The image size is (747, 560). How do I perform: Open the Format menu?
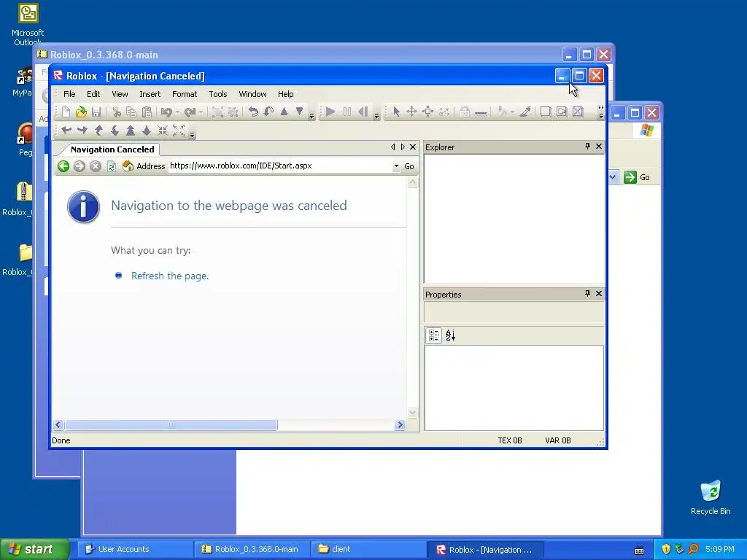(185, 94)
